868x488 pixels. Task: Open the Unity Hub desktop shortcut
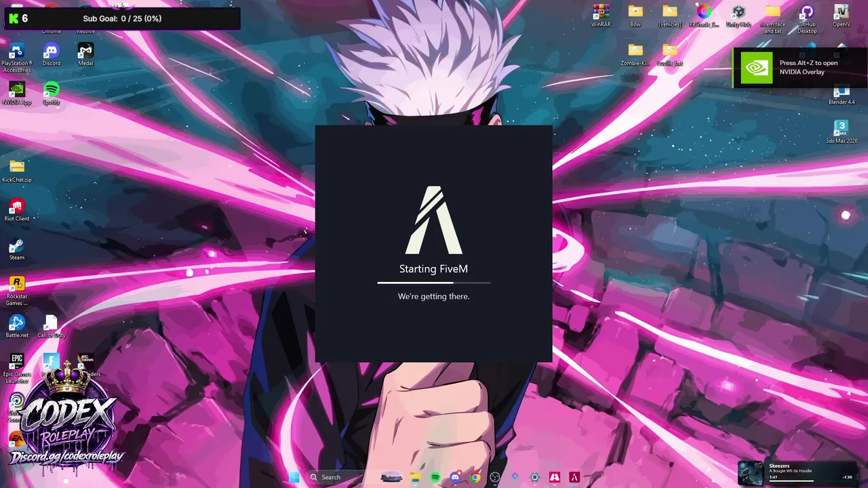738,16
